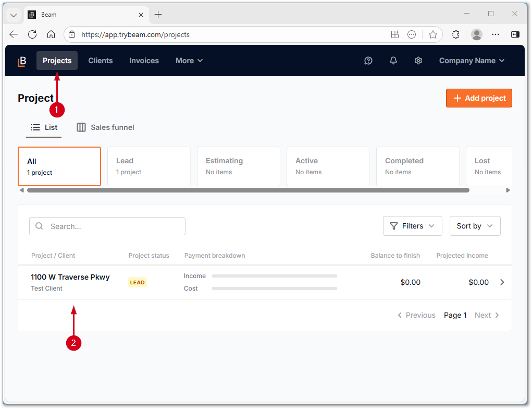Image resolution: width=532 pixels, height=409 pixels.
Task: Click the browser refresh icon
Action: coord(32,34)
